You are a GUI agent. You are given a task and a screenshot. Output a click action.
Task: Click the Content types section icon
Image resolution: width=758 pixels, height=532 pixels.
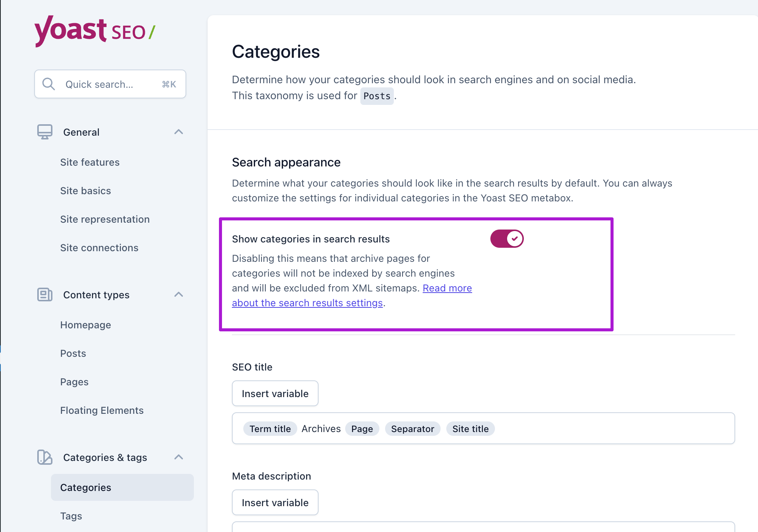coord(44,295)
